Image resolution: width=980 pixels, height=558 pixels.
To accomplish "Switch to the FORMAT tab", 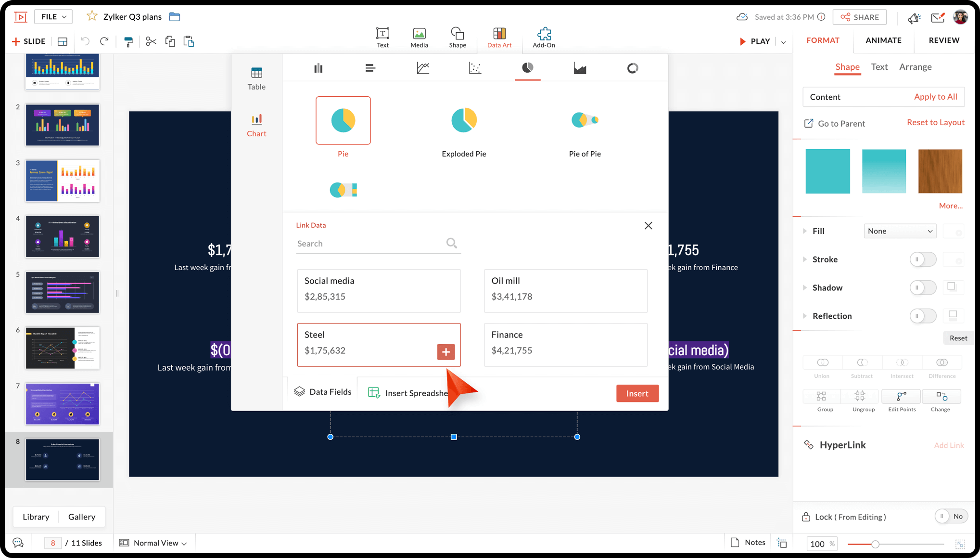I will pyautogui.click(x=823, y=40).
